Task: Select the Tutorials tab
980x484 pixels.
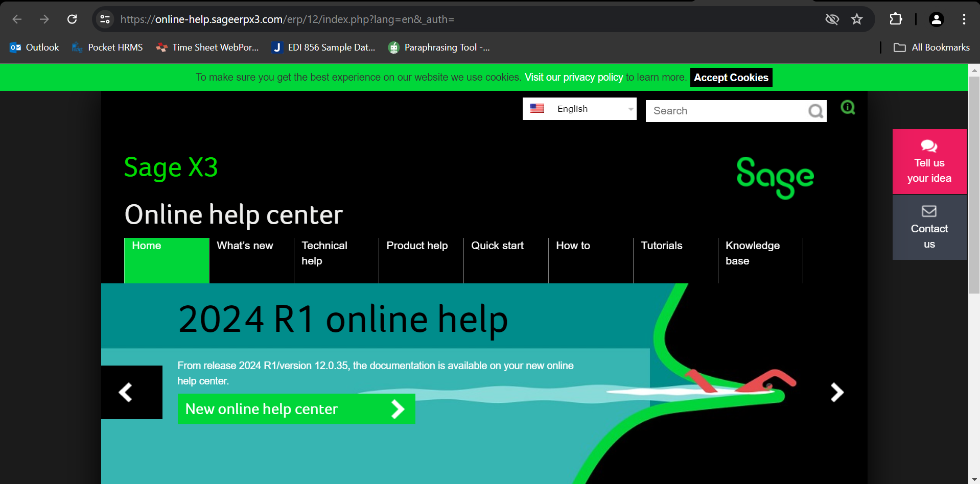Action: (x=661, y=246)
